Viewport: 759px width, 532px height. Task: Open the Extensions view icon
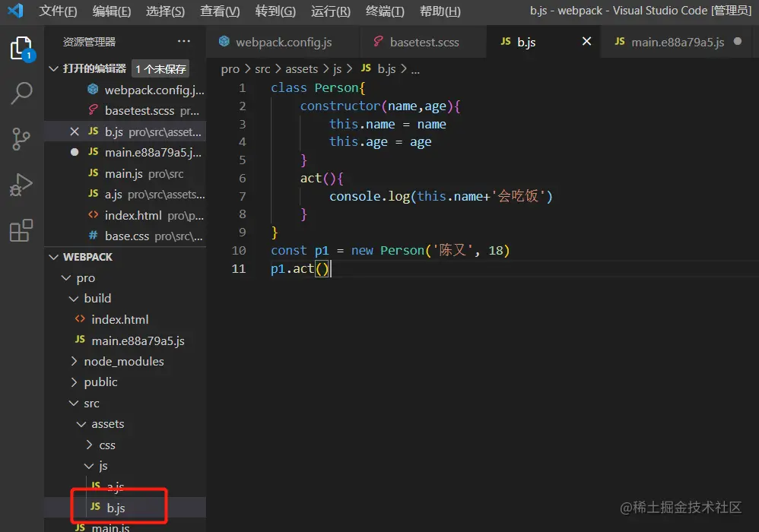point(21,230)
